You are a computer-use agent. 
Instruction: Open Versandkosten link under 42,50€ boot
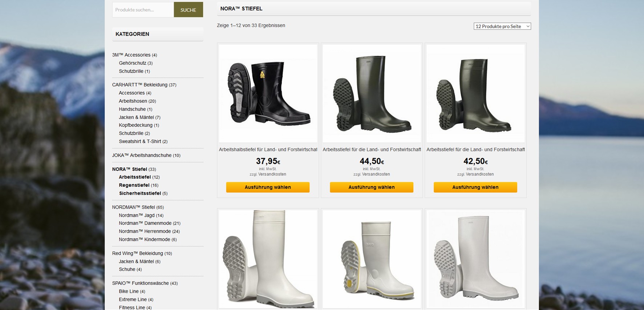pyautogui.click(x=480, y=174)
